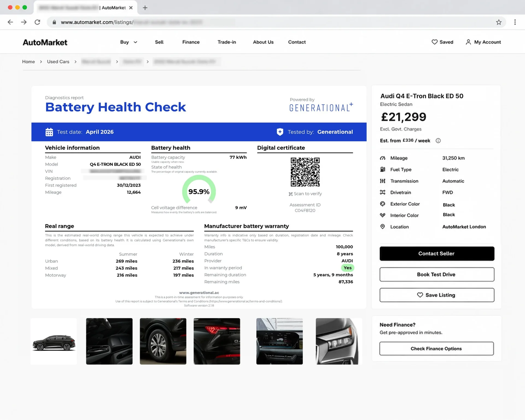The width and height of the screenshot is (525, 420).
Task: Click the 269 miles urban summer range
Action: (x=126, y=261)
